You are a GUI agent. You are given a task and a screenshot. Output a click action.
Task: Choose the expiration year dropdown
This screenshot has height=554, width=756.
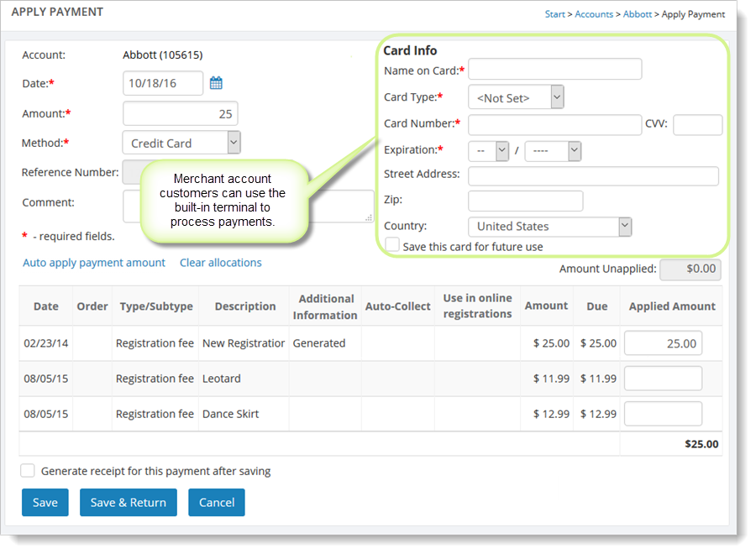pos(553,151)
